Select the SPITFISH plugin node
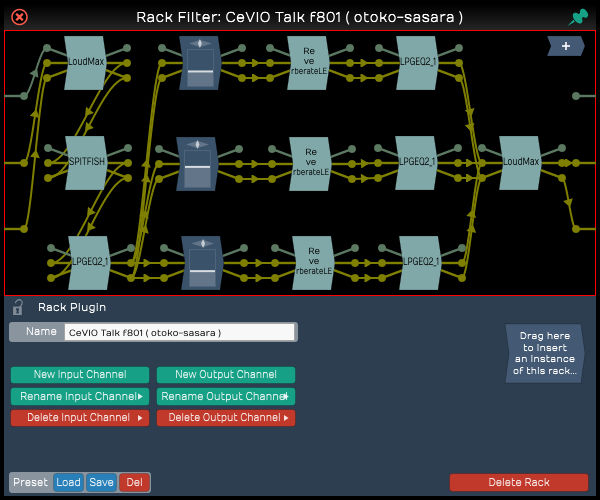Image resolution: width=600 pixels, height=500 pixels. pyautogui.click(x=86, y=163)
